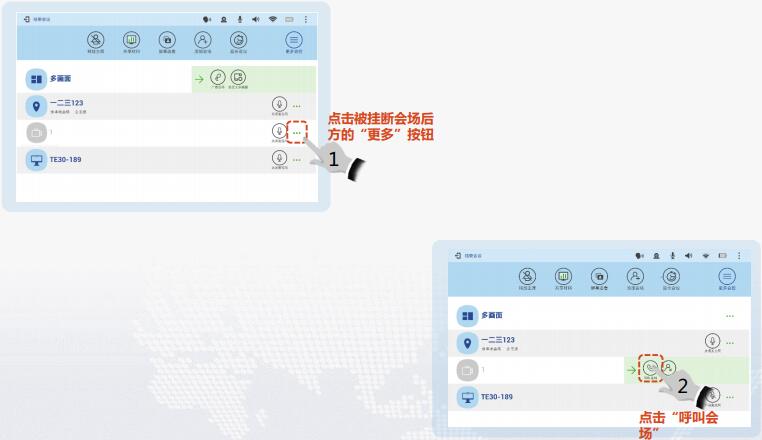
Task: Open more options for 一二三123 in step 1 panel
Action: click(x=296, y=105)
